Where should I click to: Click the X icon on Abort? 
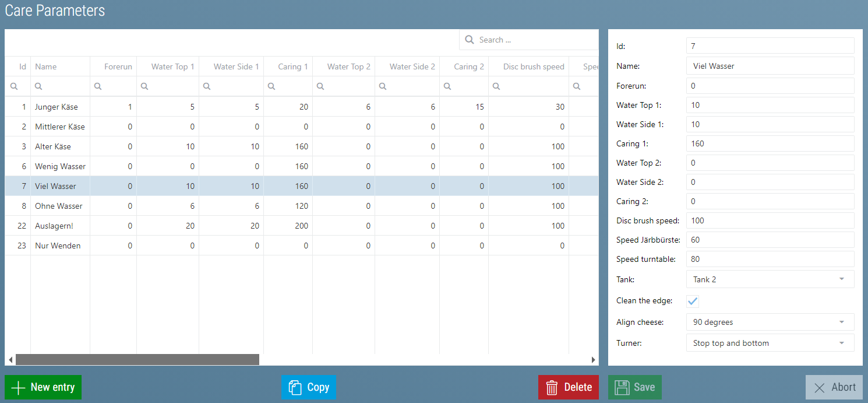tap(820, 388)
